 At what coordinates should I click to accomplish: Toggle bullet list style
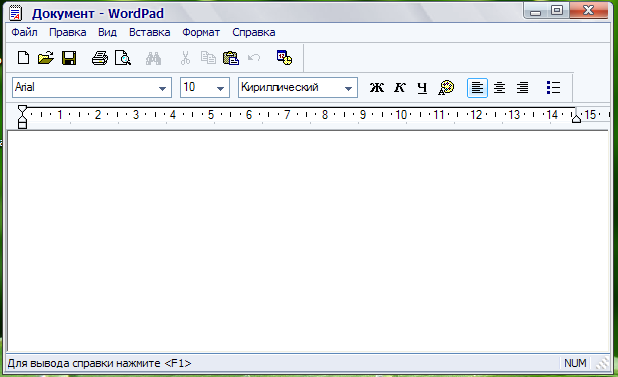click(553, 87)
